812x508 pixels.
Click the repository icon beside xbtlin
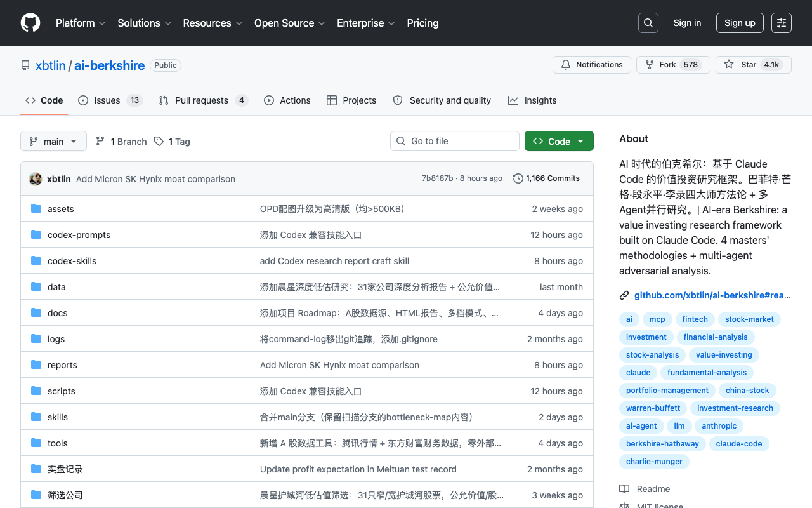[x=25, y=65]
